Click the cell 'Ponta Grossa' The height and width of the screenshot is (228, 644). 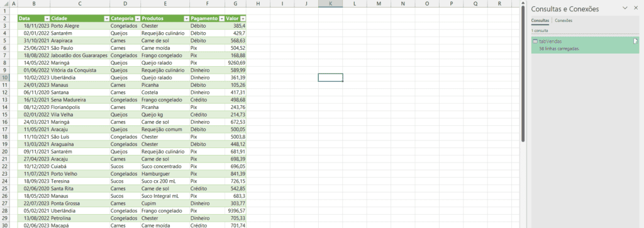(80, 203)
